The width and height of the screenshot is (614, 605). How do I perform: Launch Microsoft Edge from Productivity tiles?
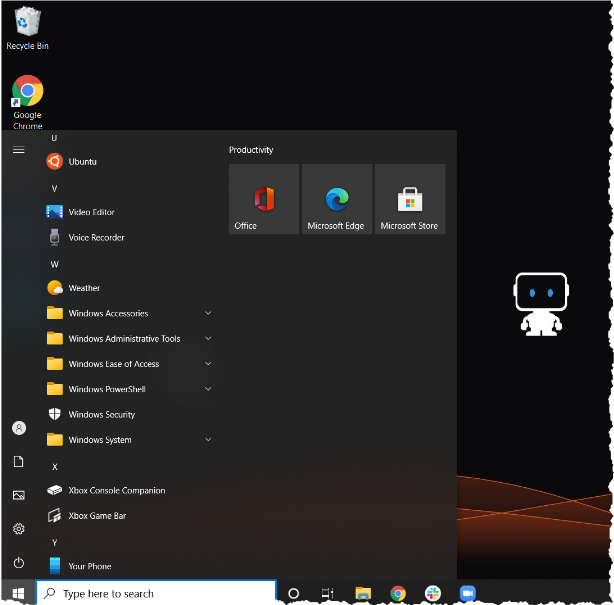coord(336,200)
